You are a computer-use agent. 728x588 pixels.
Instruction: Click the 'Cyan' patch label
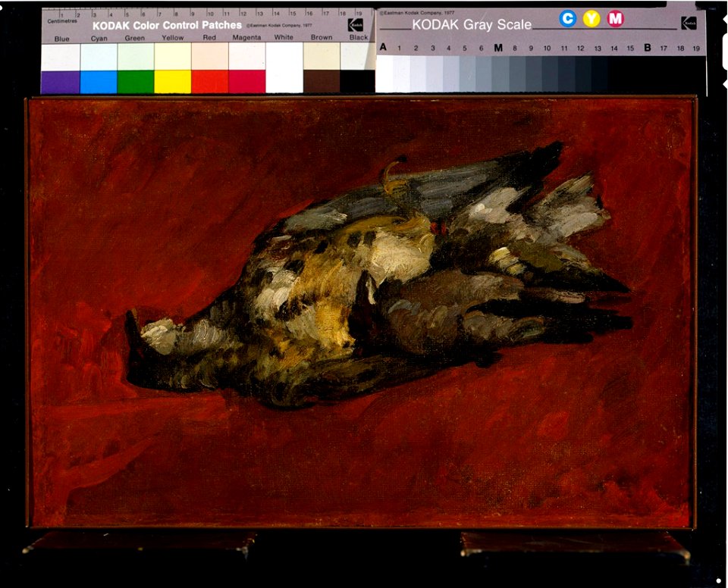(99, 39)
